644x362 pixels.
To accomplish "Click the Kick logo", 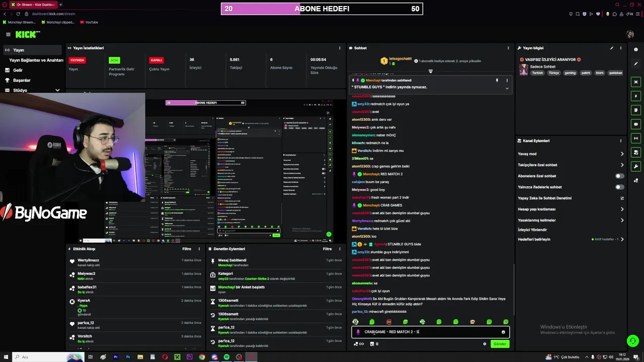I will coord(27,35).
